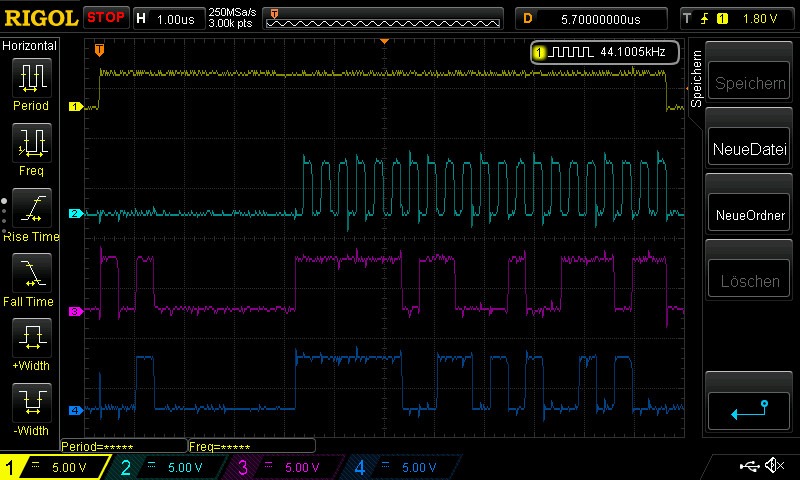Click the T trigger label in header
Image resolution: width=800 pixels, height=480 pixels.
pyautogui.click(x=687, y=19)
